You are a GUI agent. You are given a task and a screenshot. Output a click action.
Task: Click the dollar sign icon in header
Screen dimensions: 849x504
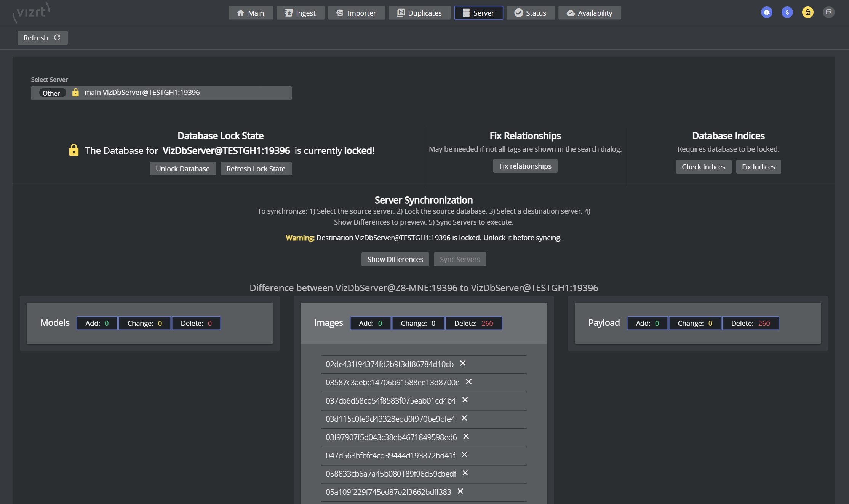(x=787, y=13)
